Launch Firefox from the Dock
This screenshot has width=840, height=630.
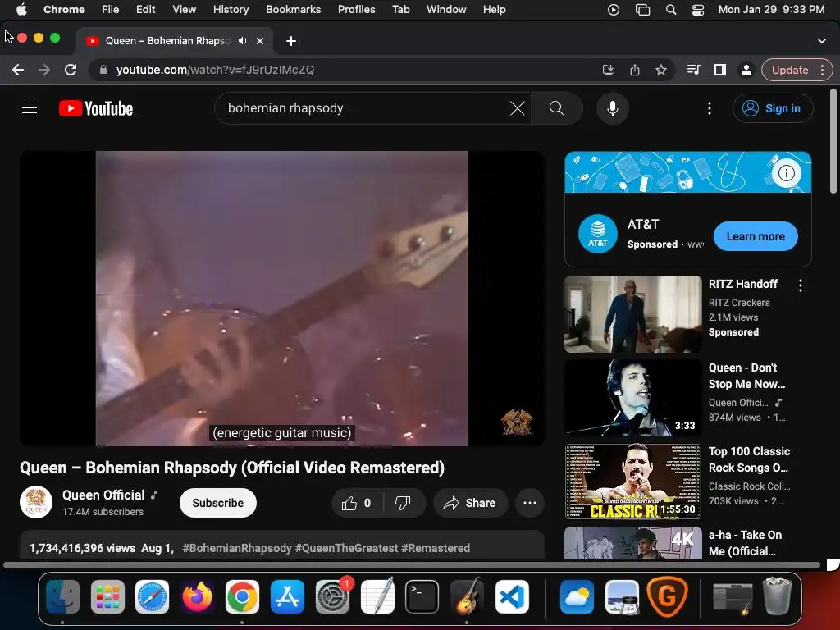(x=197, y=596)
